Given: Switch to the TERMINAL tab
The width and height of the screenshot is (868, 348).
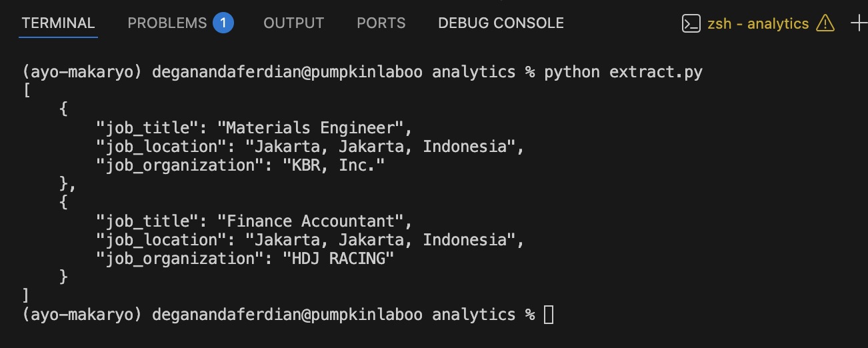Looking at the screenshot, I should (x=58, y=23).
